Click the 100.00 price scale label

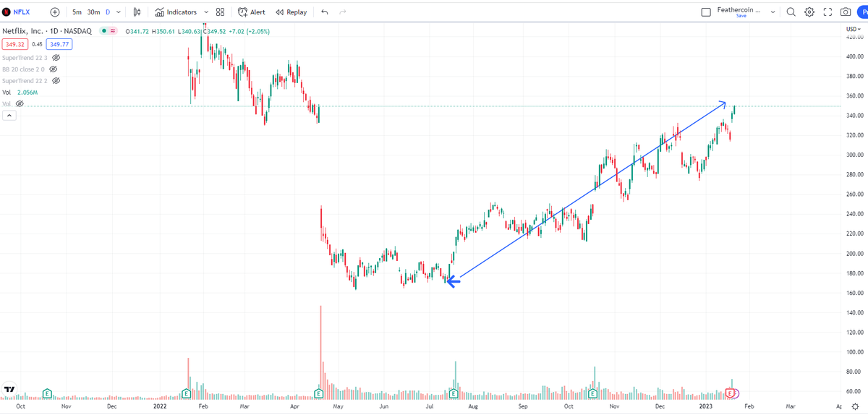tap(854, 352)
